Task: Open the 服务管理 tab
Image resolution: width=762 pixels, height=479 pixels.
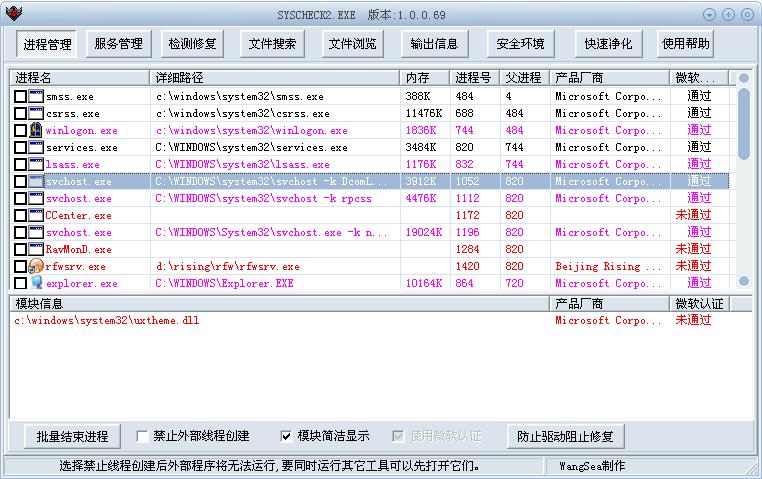Action: click(119, 44)
